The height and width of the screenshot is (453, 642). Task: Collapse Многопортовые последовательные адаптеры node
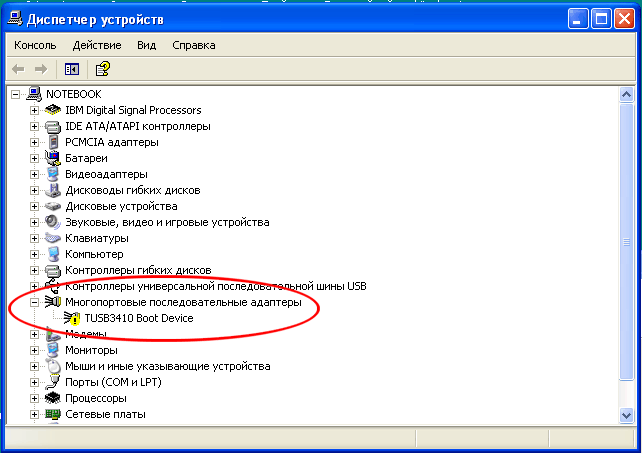[x=34, y=303]
